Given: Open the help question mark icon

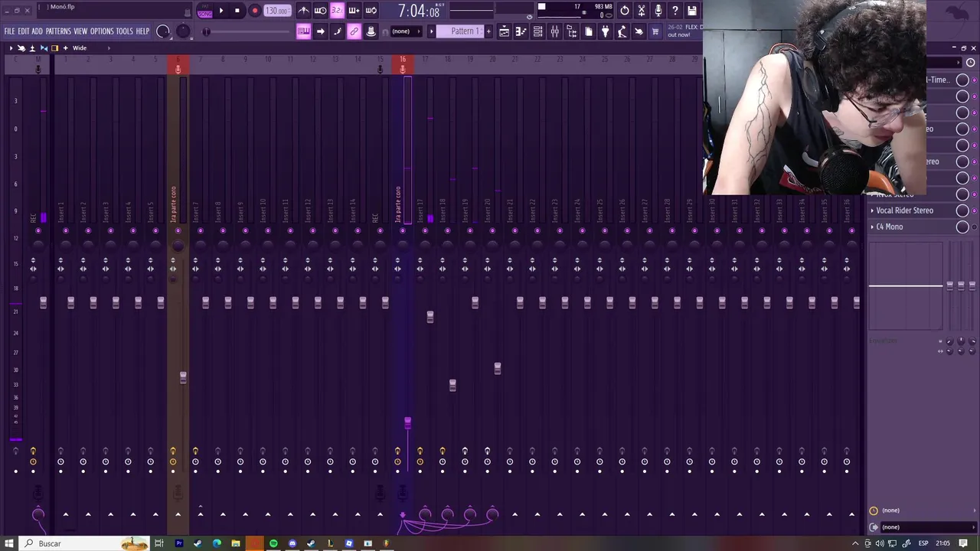Looking at the screenshot, I should pyautogui.click(x=675, y=11).
